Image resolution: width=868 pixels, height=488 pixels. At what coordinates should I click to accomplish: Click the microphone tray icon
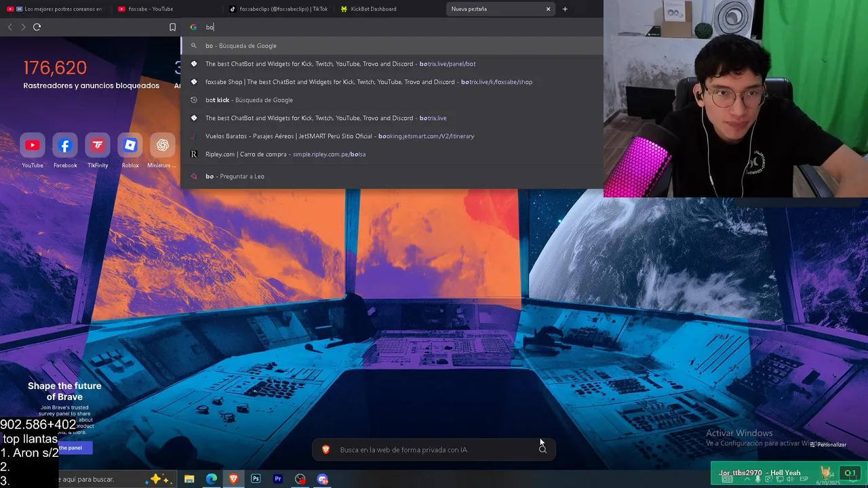tap(757, 479)
